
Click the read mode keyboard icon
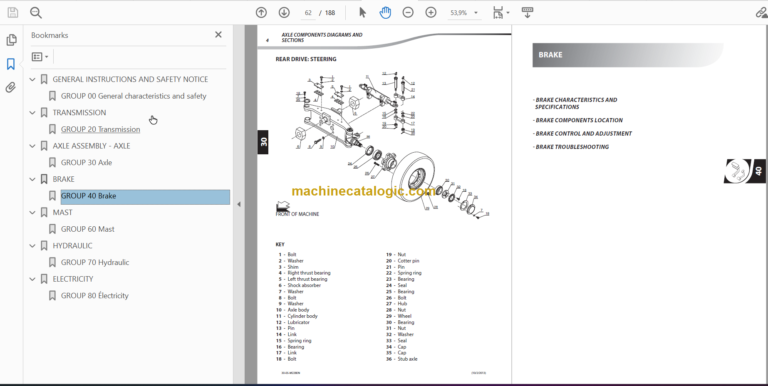(x=528, y=13)
